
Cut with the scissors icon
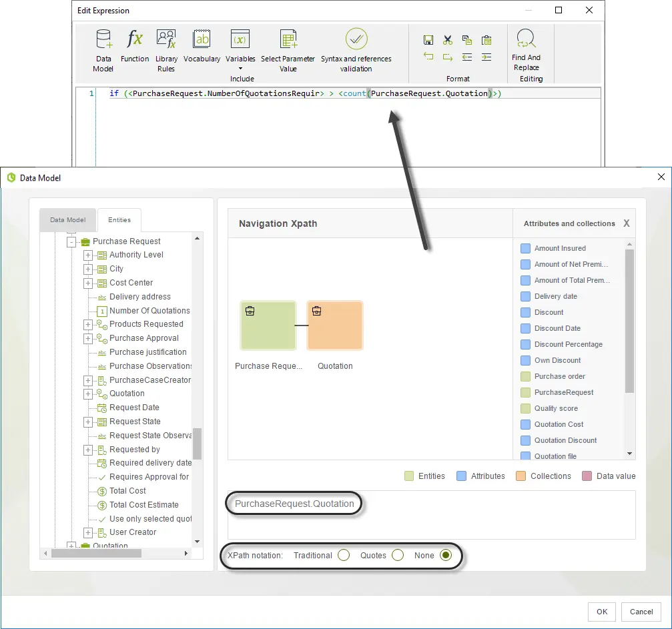coord(448,40)
